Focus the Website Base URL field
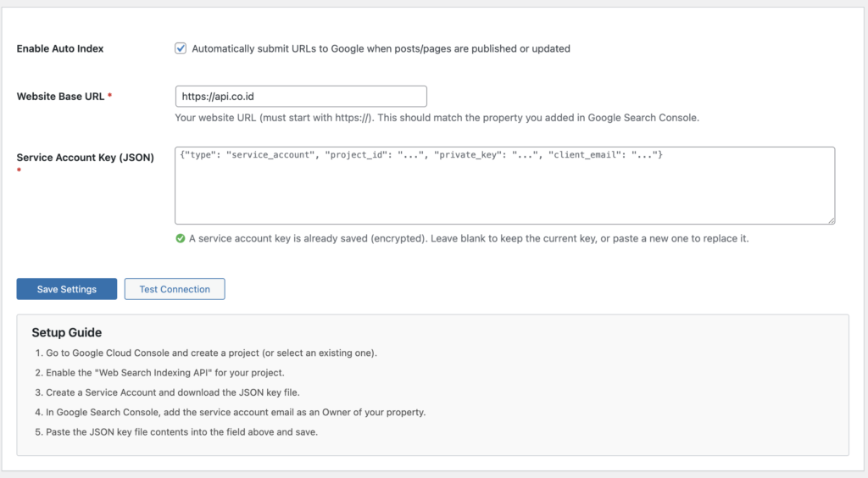Viewport: 868px width, 478px height. (x=300, y=97)
